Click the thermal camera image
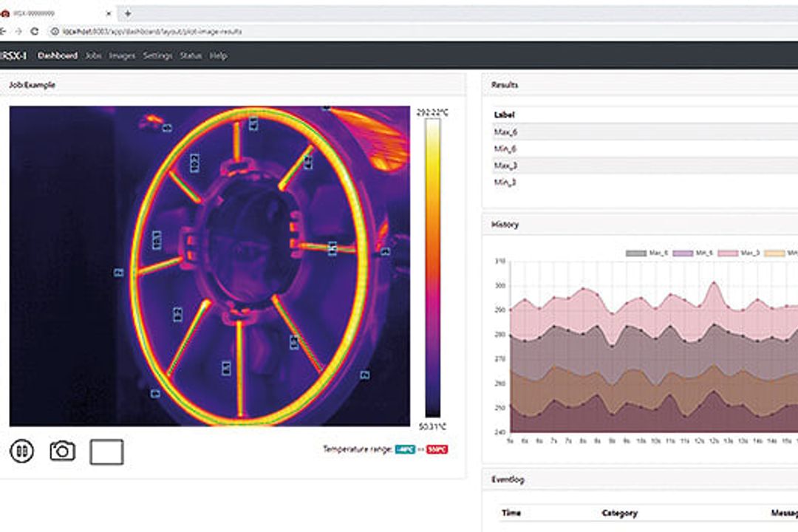Viewport: 798px width, 532px height. [210, 266]
